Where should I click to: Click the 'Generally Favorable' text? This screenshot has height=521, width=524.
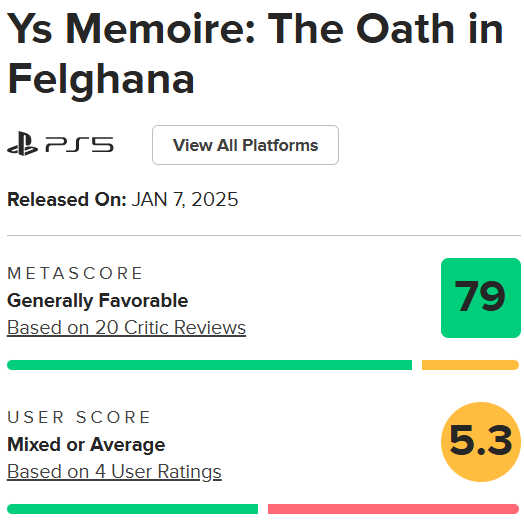click(x=98, y=300)
